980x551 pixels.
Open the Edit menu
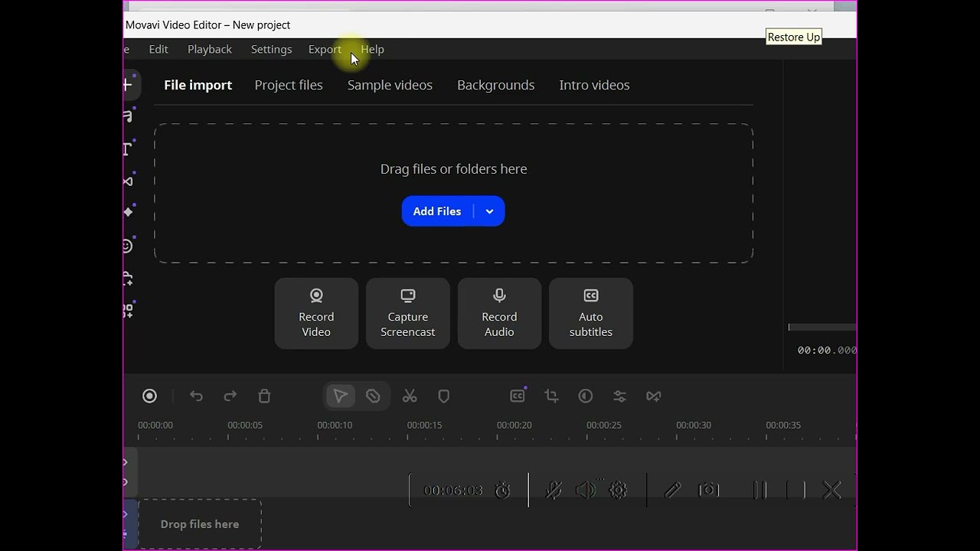pyautogui.click(x=158, y=49)
